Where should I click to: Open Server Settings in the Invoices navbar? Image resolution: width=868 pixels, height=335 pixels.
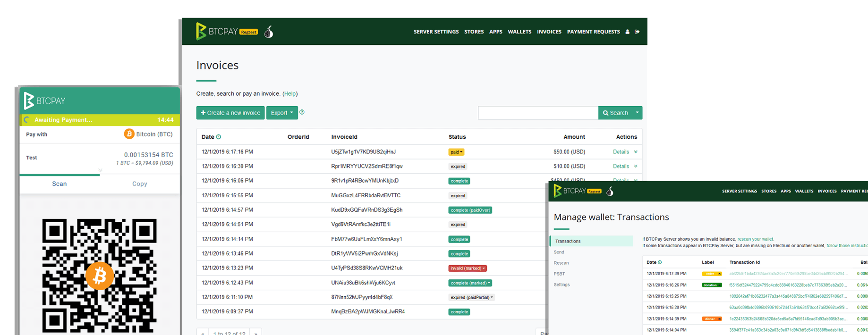pyautogui.click(x=436, y=32)
